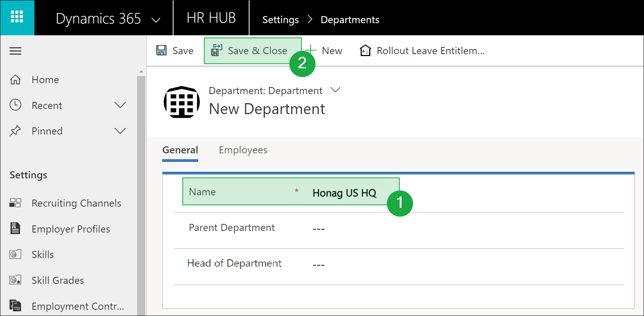This screenshot has height=316, width=644.
Task: Expand the Pinned section chevron
Action: point(120,131)
